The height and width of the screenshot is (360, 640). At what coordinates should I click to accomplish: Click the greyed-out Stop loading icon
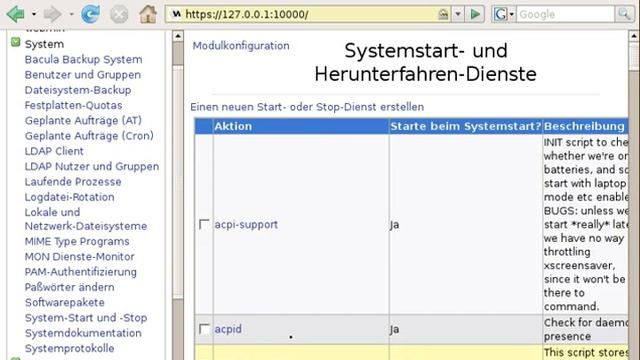tap(119, 15)
